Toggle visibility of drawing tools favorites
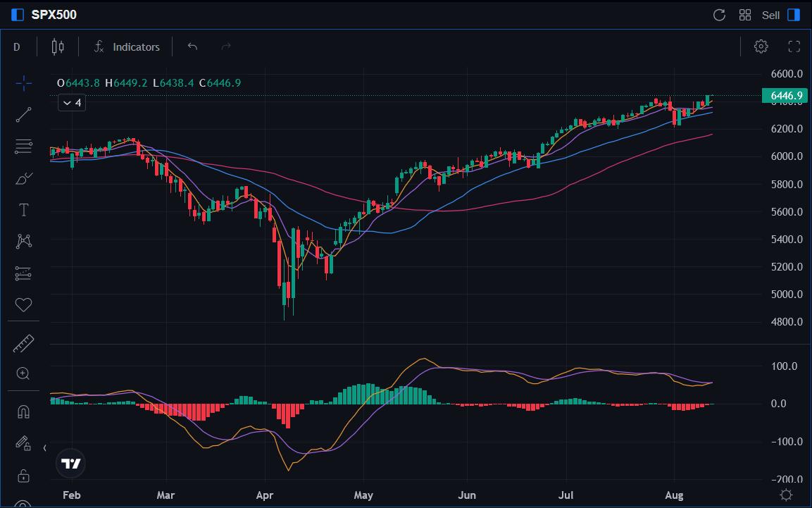812x508 pixels. 23,304
